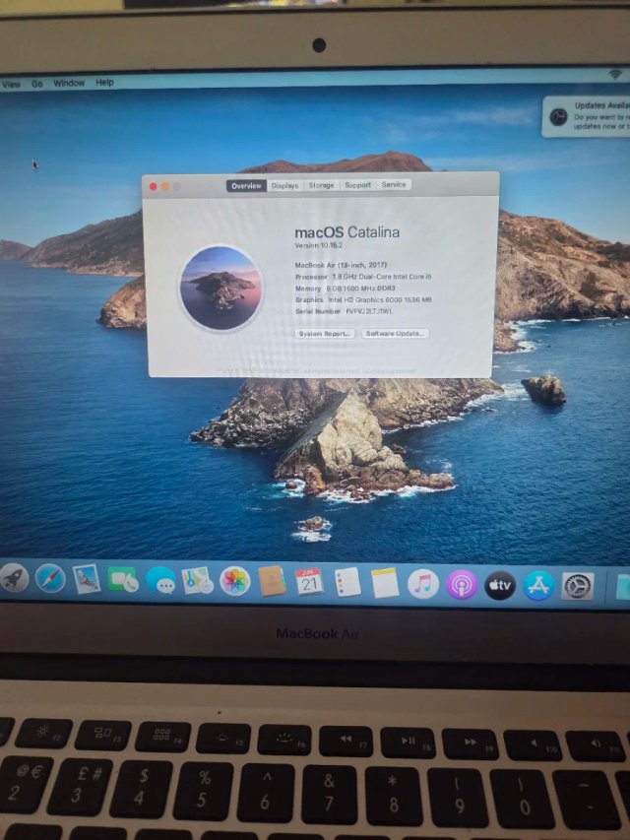Launch Maps from the Dock
The image size is (630, 840).
[198, 581]
